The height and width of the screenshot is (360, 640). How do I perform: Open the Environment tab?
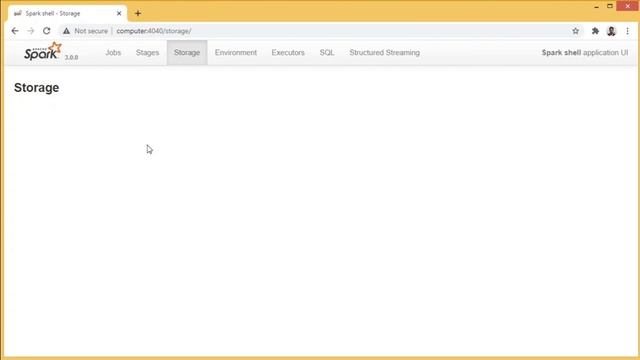(x=236, y=53)
